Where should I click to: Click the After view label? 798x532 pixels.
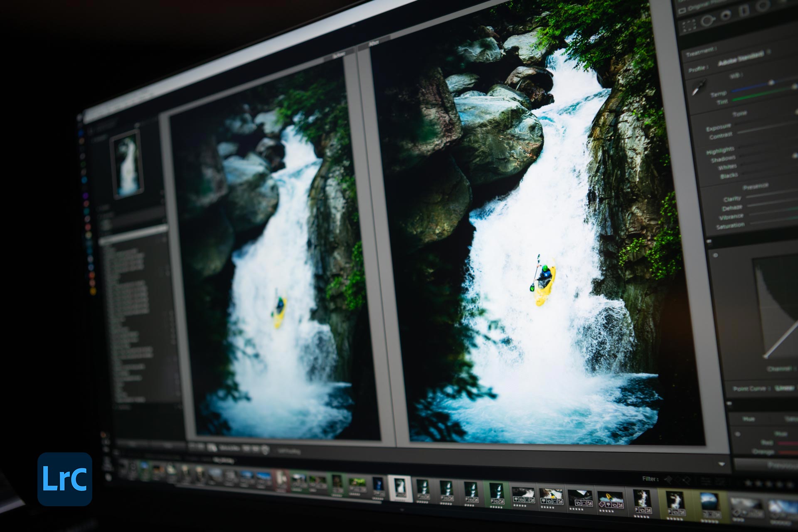tap(374, 43)
